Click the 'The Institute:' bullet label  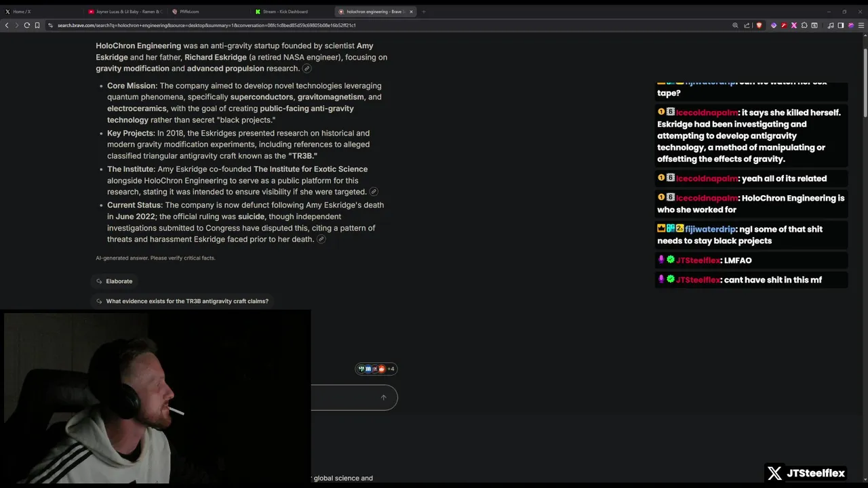131,169
